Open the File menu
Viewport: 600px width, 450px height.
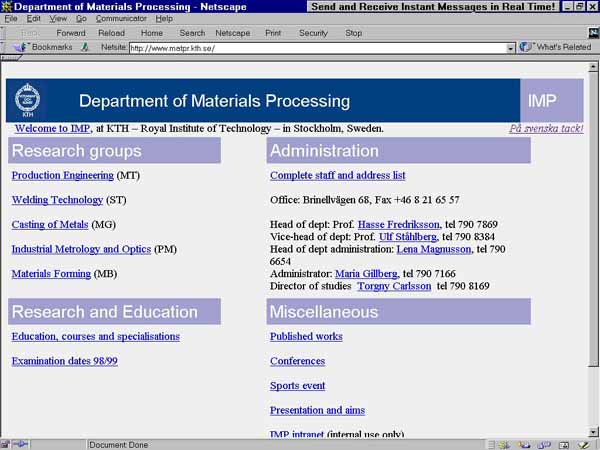click(x=11, y=19)
